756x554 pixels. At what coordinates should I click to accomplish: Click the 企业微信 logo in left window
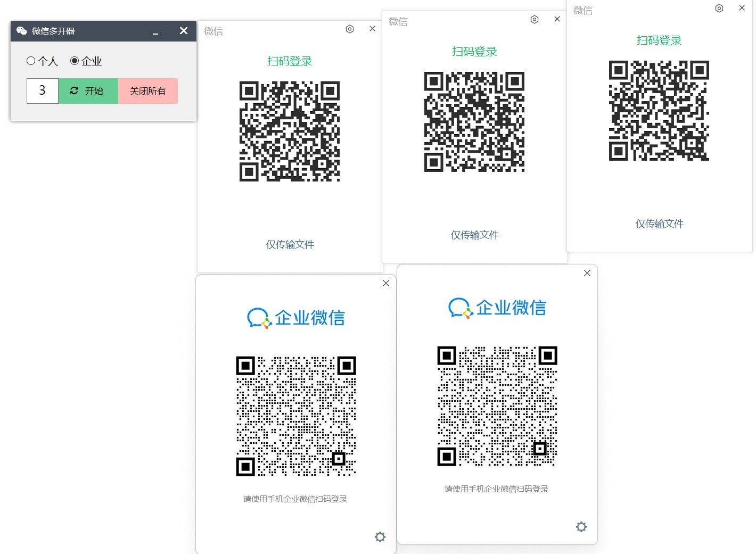tap(296, 318)
